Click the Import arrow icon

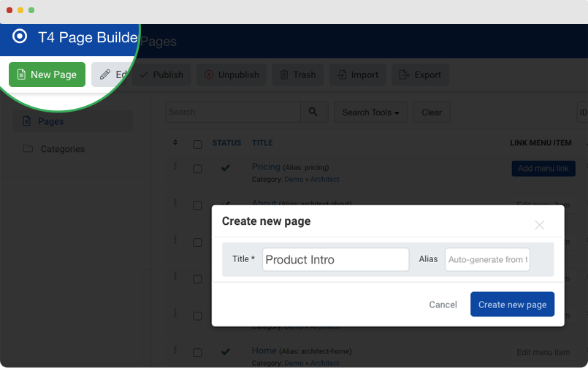point(342,74)
